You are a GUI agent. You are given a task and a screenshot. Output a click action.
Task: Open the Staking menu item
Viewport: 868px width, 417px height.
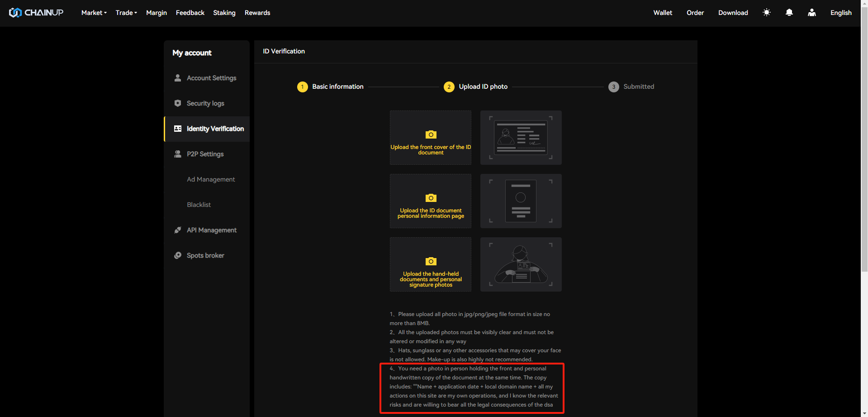pyautogui.click(x=224, y=13)
